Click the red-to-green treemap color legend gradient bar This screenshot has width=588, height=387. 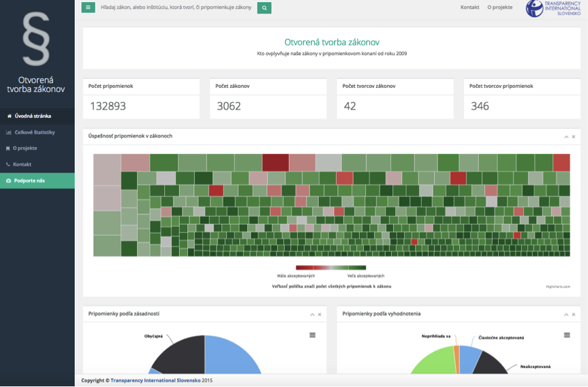330,268
